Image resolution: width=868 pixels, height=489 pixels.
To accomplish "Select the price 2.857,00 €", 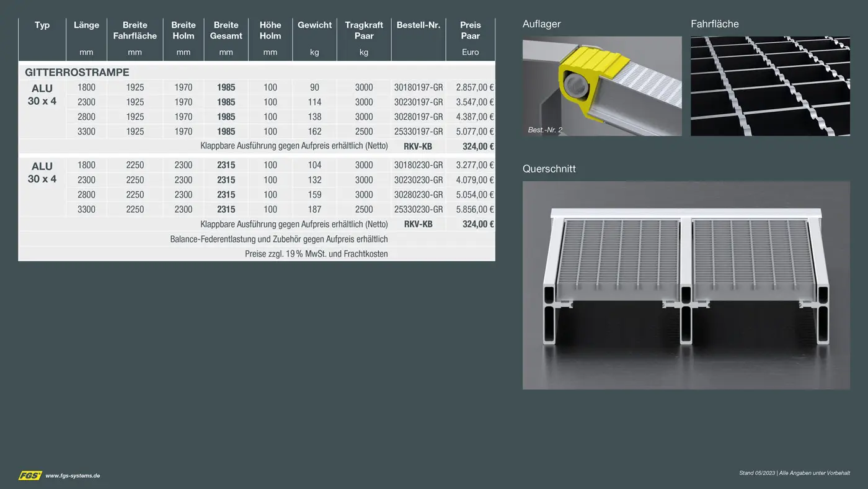I will coord(474,87).
